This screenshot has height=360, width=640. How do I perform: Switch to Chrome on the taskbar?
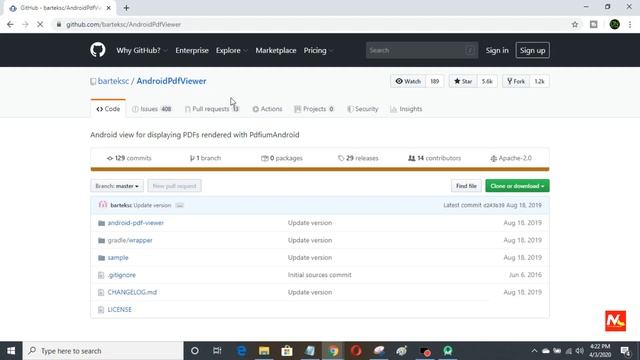(333, 351)
